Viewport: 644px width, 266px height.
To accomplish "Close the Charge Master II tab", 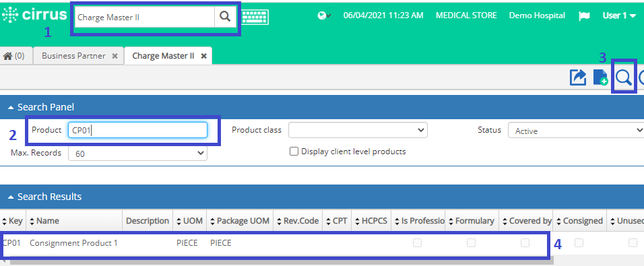I will tap(203, 57).
